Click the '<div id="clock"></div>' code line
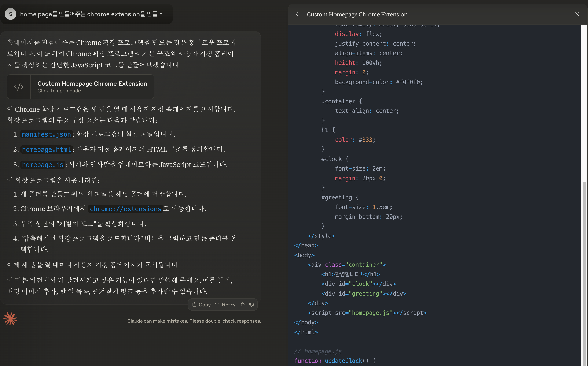The image size is (588, 366). [x=359, y=284]
